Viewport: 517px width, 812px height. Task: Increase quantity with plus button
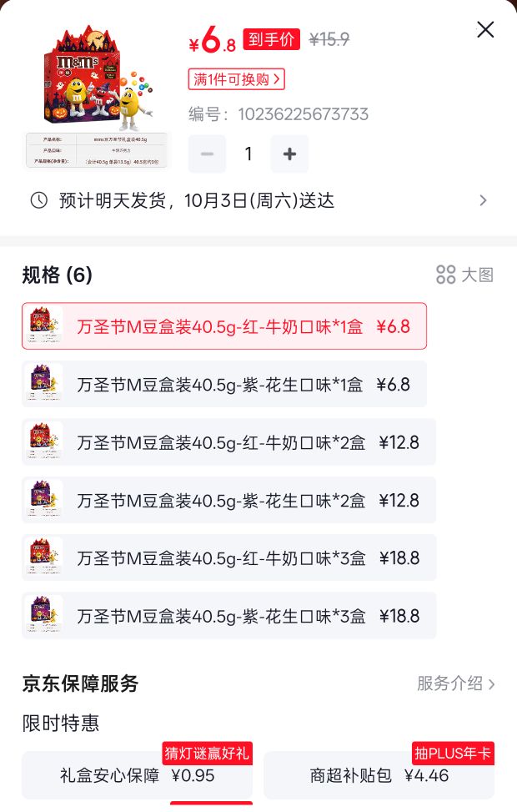(290, 154)
